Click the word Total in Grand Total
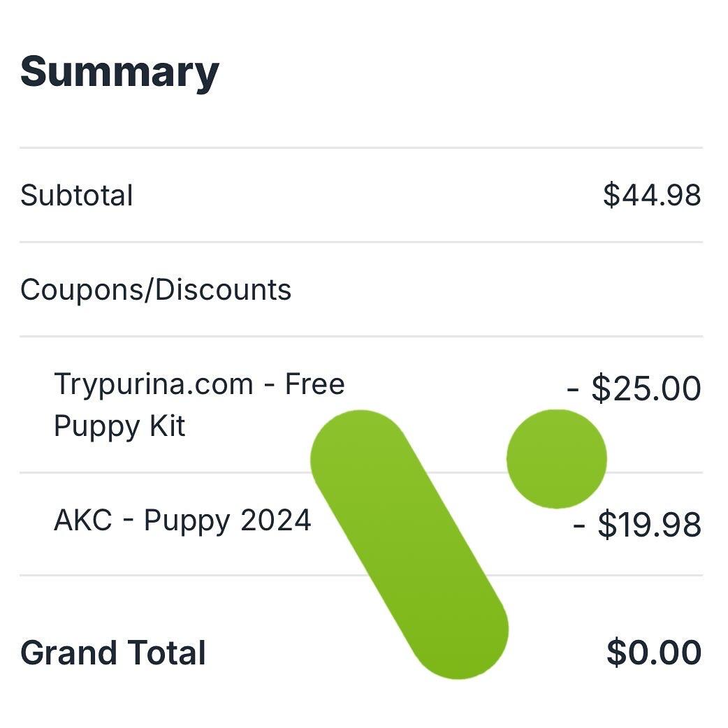Screen dimensions: 728x728 tap(166, 653)
